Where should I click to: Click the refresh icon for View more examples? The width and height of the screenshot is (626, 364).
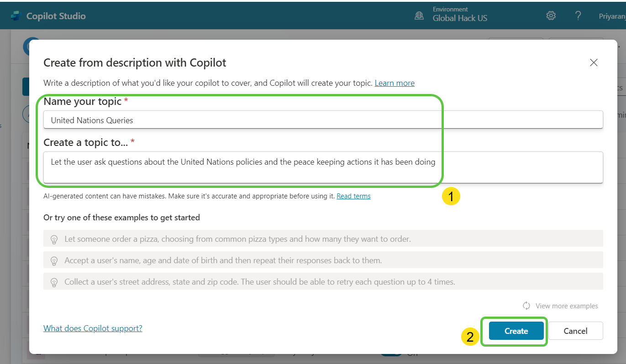526,306
